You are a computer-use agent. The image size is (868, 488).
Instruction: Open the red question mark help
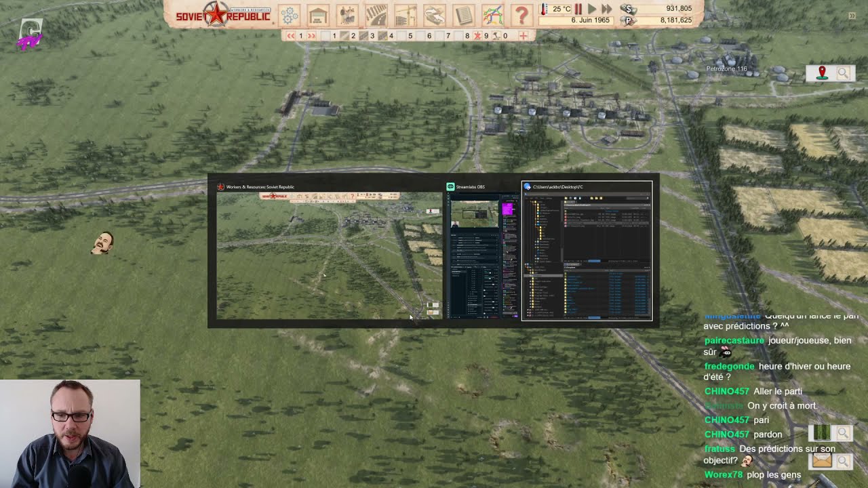[521, 14]
